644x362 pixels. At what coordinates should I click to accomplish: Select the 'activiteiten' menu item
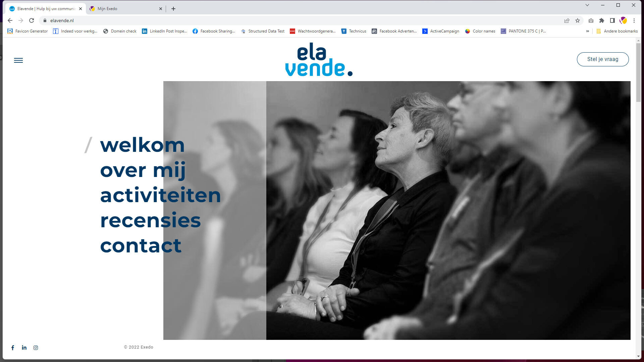click(160, 195)
